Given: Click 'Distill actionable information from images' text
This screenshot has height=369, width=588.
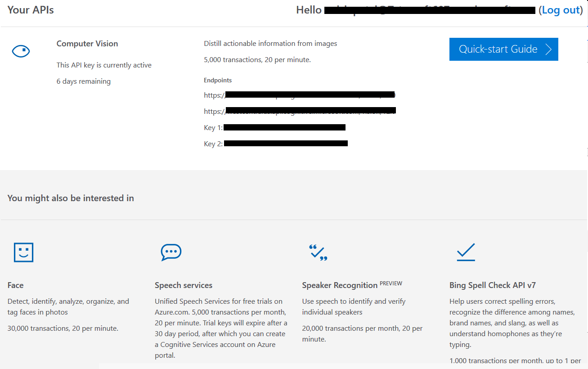Looking at the screenshot, I should pos(270,44).
